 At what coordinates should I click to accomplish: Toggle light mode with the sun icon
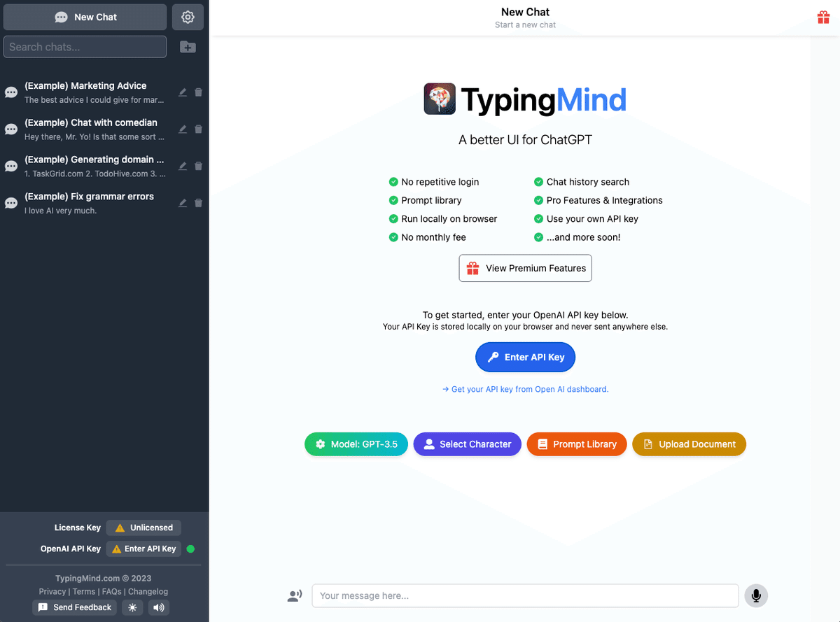point(132,607)
